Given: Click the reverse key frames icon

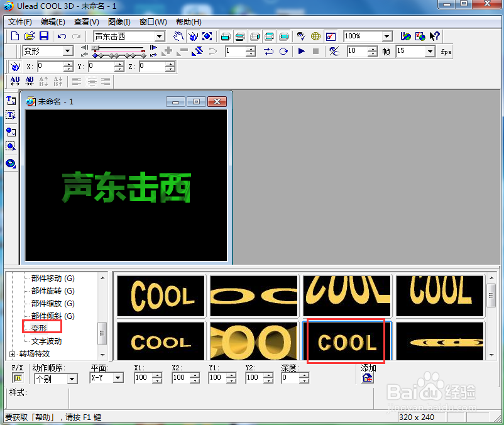Looking at the screenshot, I should (x=197, y=51).
